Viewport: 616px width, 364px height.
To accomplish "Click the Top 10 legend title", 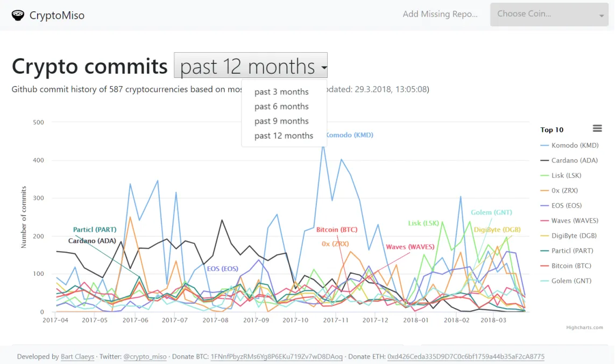I will pos(551,130).
